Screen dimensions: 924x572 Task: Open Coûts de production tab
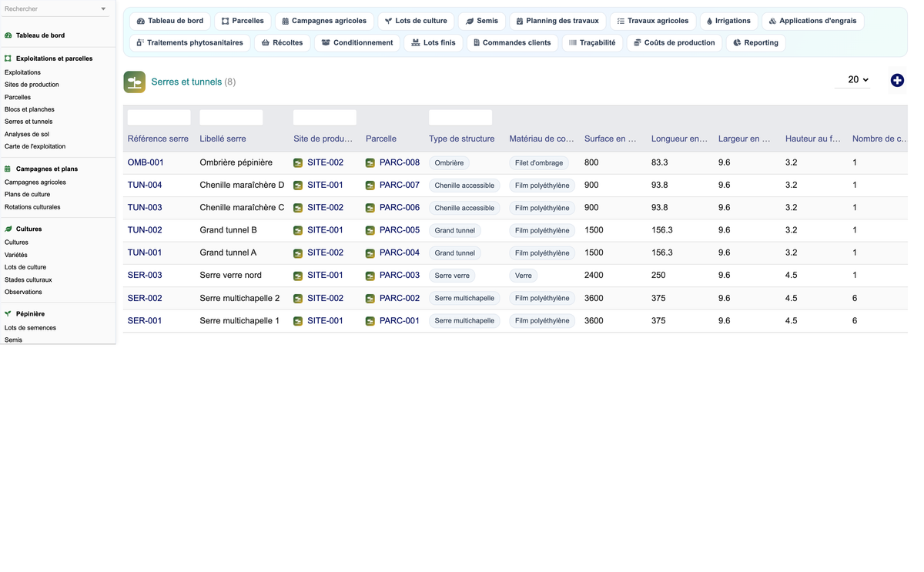(x=674, y=43)
